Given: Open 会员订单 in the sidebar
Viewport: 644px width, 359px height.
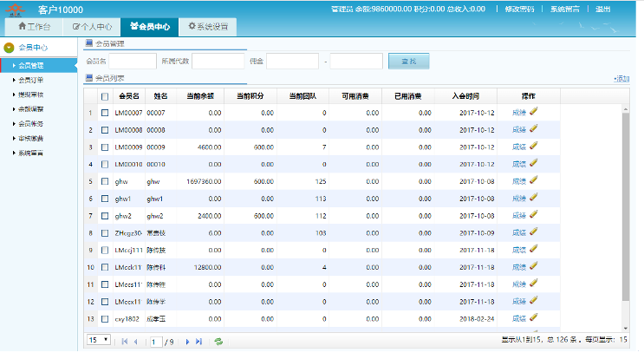Looking at the screenshot, I should (31, 80).
